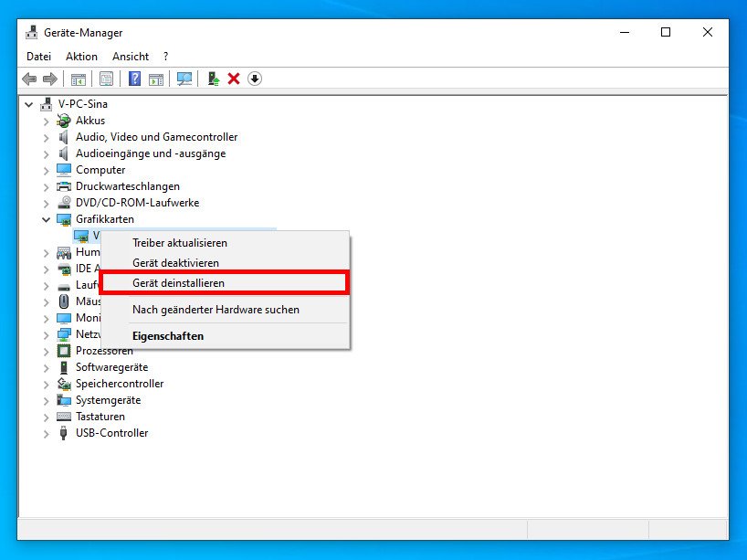Image resolution: width=747 pixels, height=560 pixels.
Task: Click the forward arrow toolbar icon
Action: [x=49, y=79]
